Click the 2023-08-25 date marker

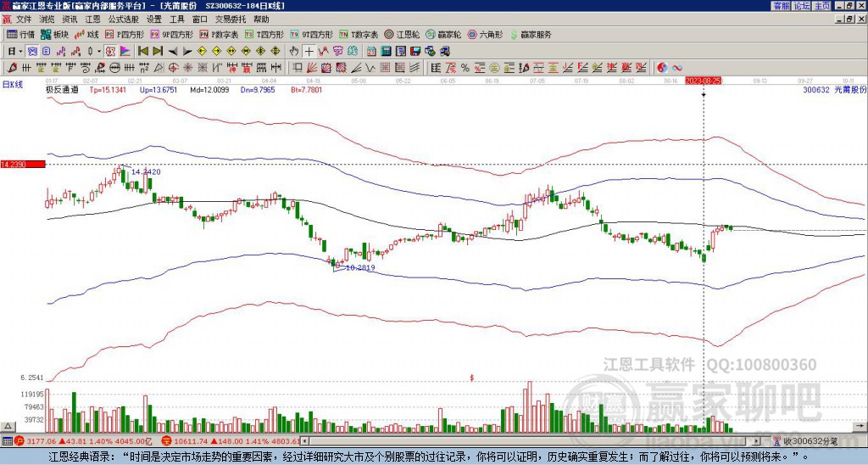pyautogui.click(x=703, y=81)
